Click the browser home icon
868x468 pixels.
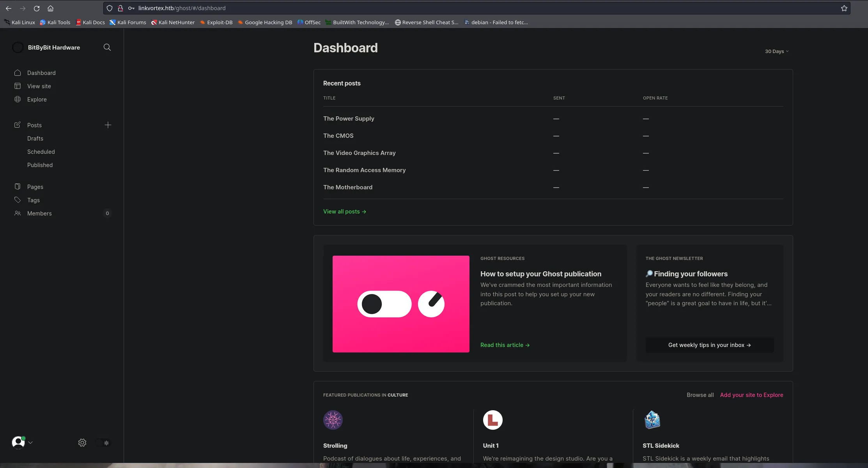[x=50, y=8]
